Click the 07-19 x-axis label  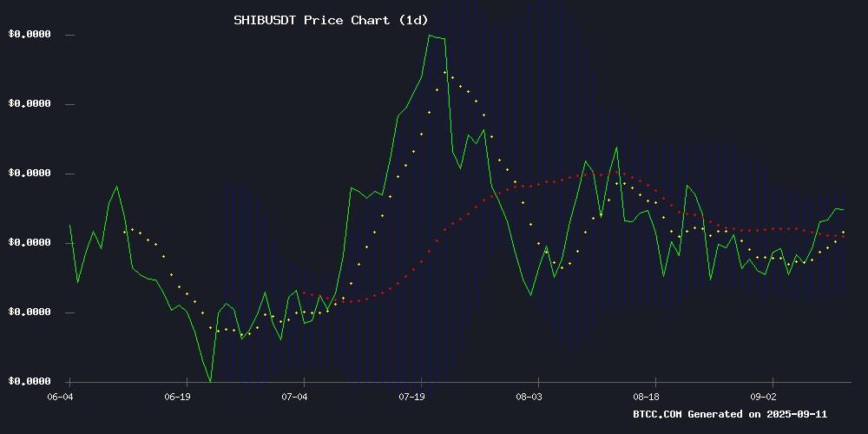tap(411, 397)
